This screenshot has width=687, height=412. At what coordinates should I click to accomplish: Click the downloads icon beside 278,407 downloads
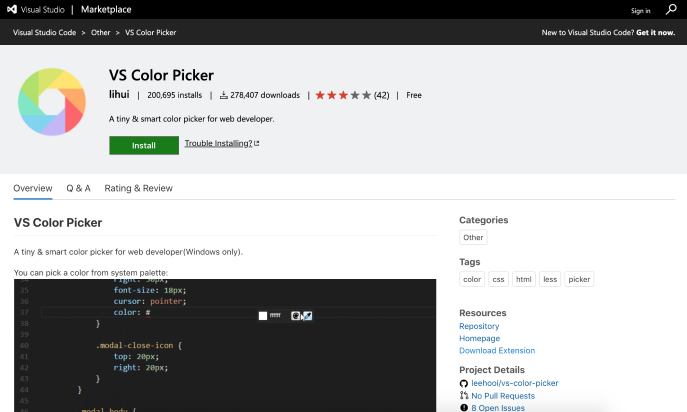pos(223,95)
